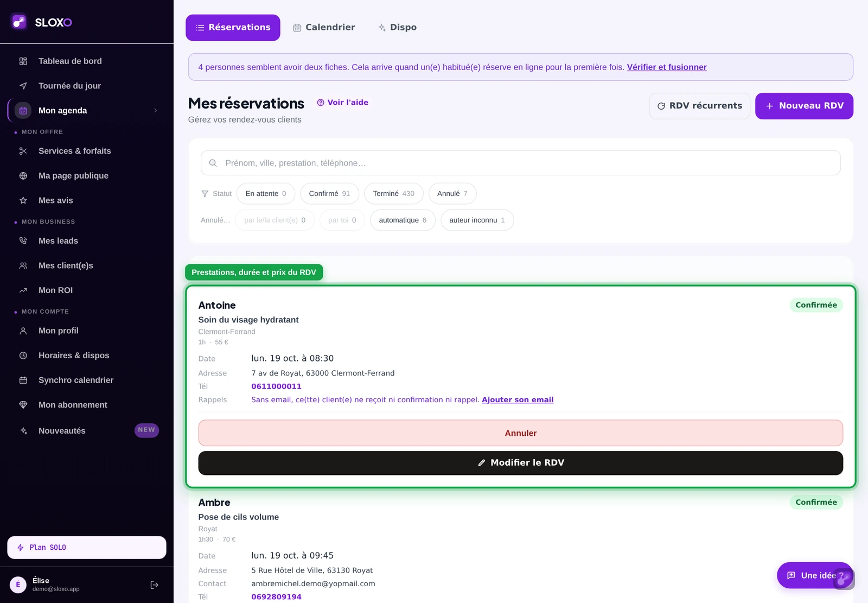Click the Élise avatar circle
This screenshot has height=603, width=868.
tap(18, 585)
